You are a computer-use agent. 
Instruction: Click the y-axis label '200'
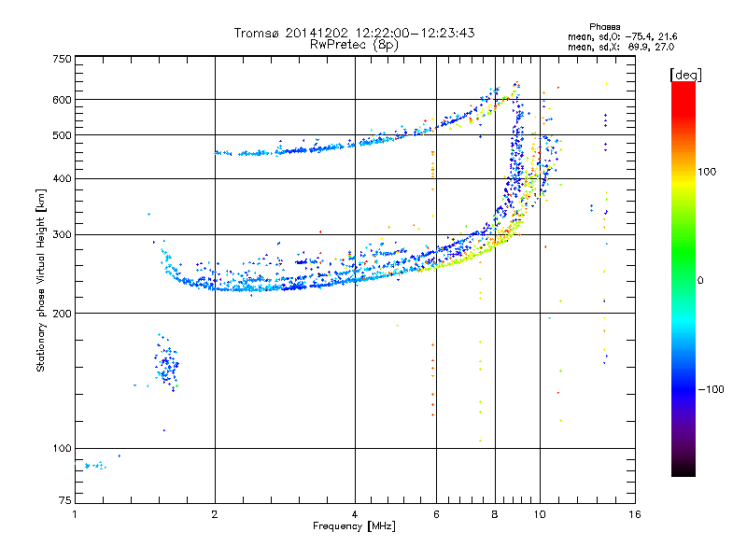[x=62, y=314]
